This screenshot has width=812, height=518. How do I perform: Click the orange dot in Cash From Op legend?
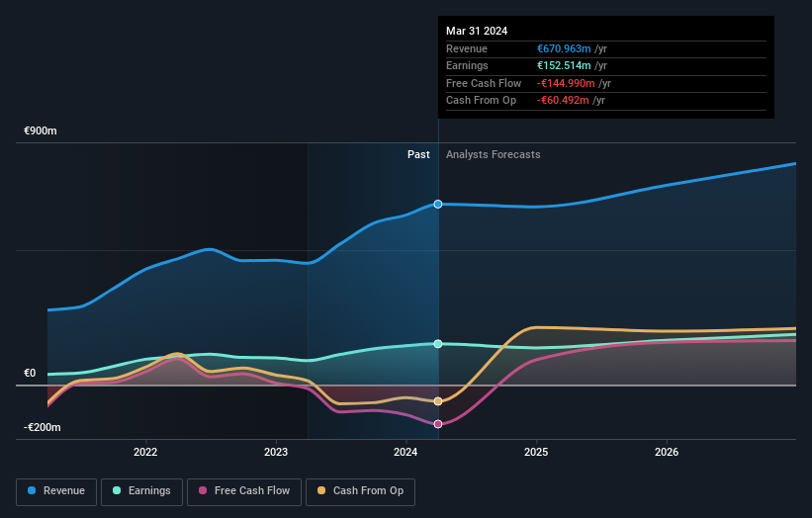[321, 490]
